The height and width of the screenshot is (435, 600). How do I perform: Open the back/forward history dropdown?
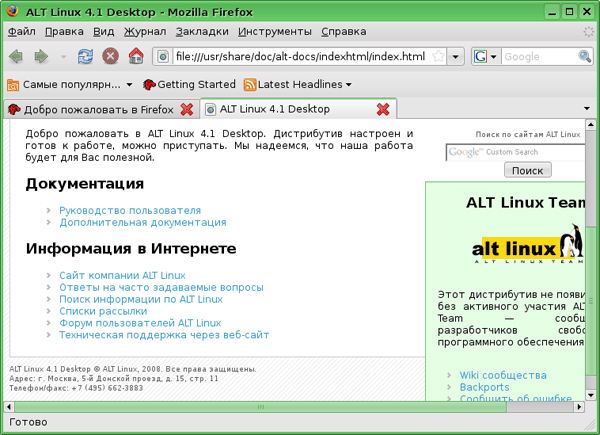[x=64, y=57]
